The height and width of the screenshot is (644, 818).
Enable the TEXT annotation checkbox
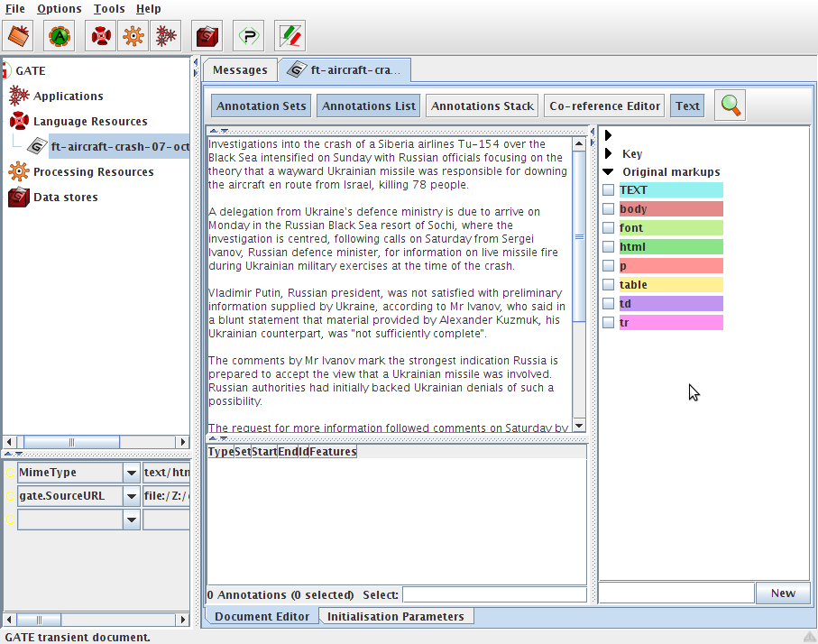tap(609, 190)
